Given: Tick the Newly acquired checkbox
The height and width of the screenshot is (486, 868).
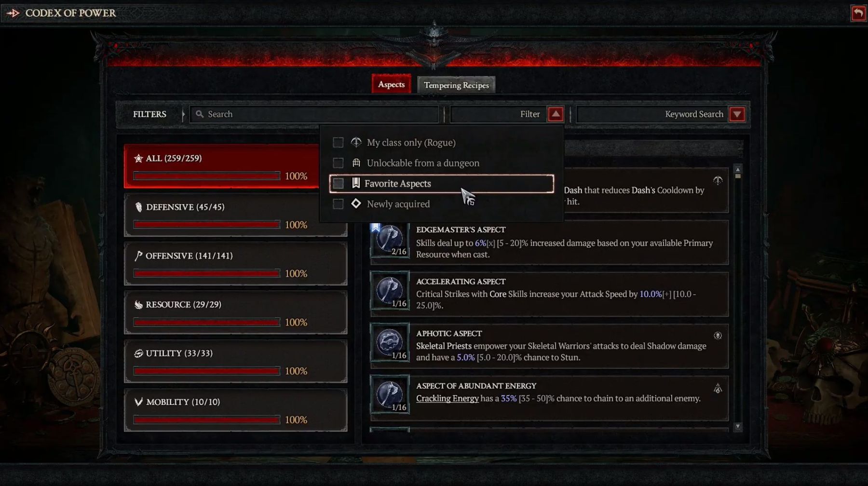Looking at the screenshot, I should click(x=338, y=204).
